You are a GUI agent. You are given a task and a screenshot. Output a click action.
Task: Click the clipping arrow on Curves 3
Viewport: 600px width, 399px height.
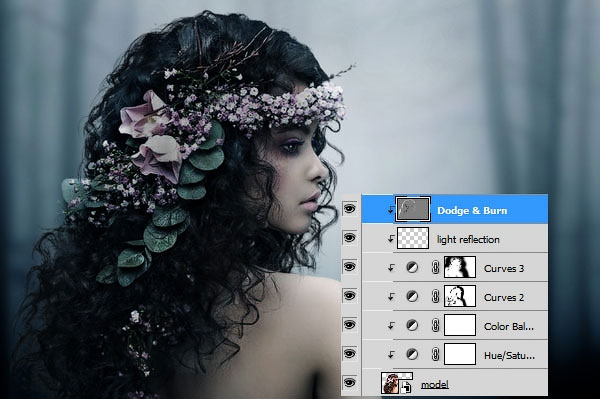click(391, 268)
